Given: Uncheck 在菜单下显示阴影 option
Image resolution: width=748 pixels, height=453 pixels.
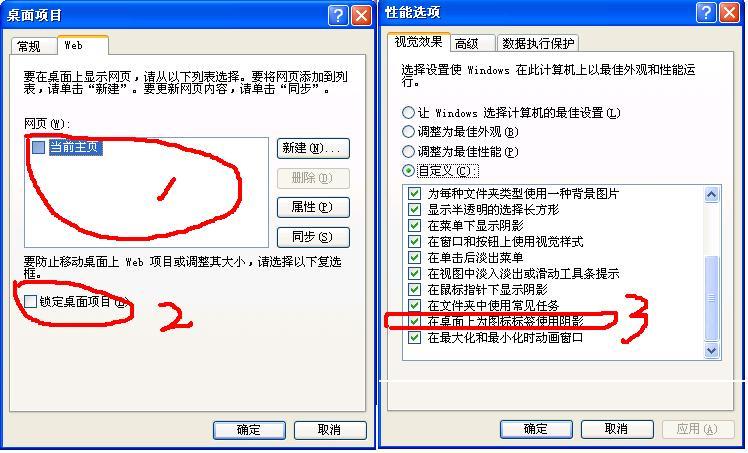Looking at the screenshot, I should tap(415, 225).
